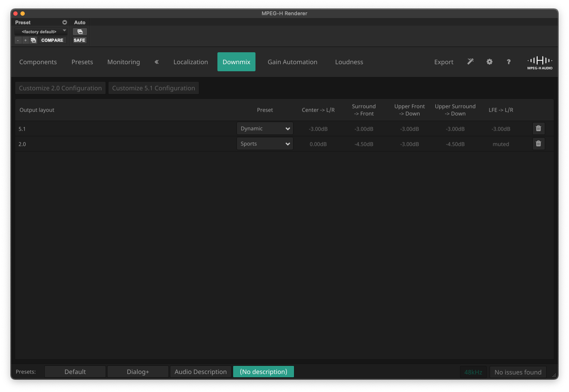569x392 pixels.
Task: Click the window resize grip corner
Action: 554,376
